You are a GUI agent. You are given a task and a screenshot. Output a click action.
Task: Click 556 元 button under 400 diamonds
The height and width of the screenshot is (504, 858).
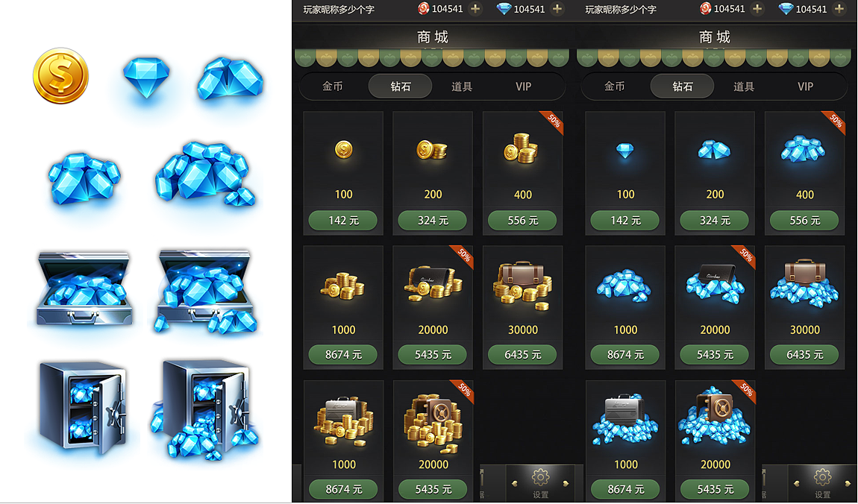pyautogui.click(x=804, y=220)
